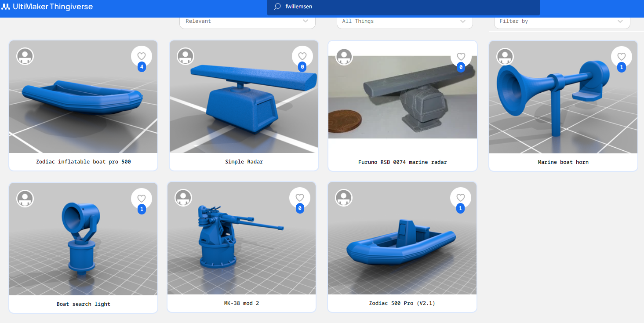Like the Zodiac inflatable boat pro 500
Image resolution: width=644 pixels, height=323 pixels.
tap(142, 56)
